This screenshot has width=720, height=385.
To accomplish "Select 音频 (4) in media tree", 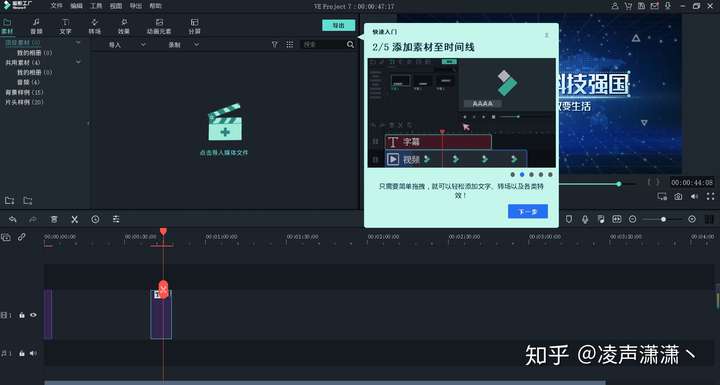I will tap(28, 82).
